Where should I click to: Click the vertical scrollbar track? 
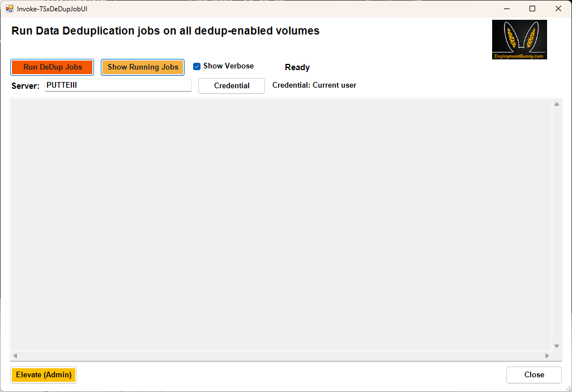557,225
